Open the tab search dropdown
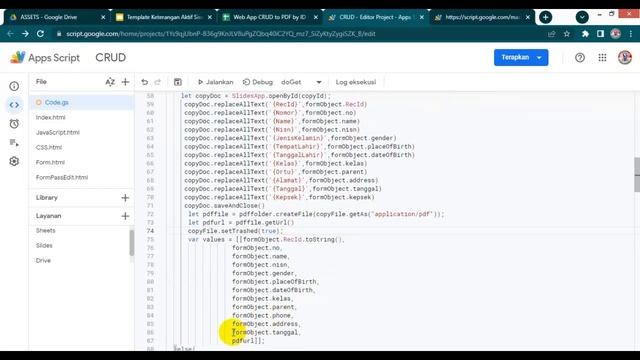The image size is (640, 360). pyautogui.click(x=582, y=17)
